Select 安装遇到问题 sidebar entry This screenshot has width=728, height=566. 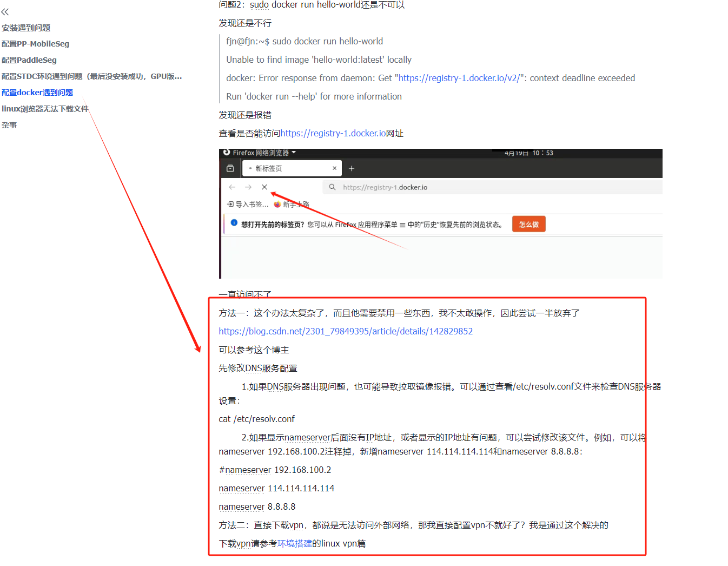(x=26, y=28)
